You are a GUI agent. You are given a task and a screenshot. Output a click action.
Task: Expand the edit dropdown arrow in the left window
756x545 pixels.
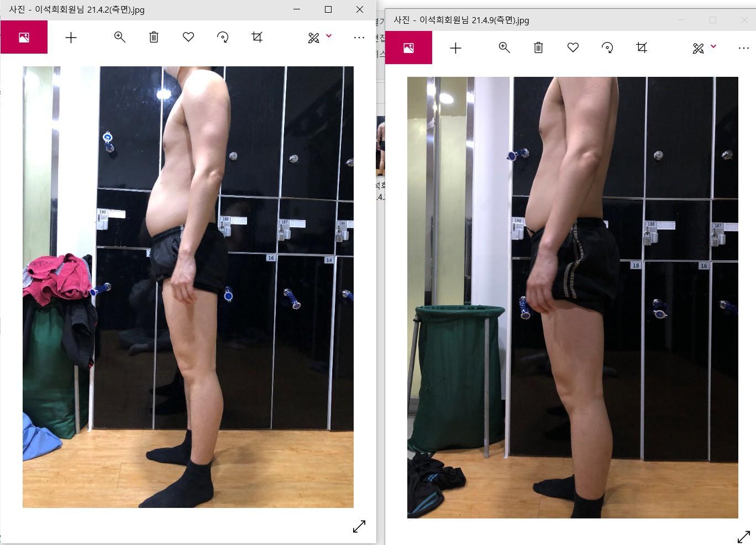329,36
